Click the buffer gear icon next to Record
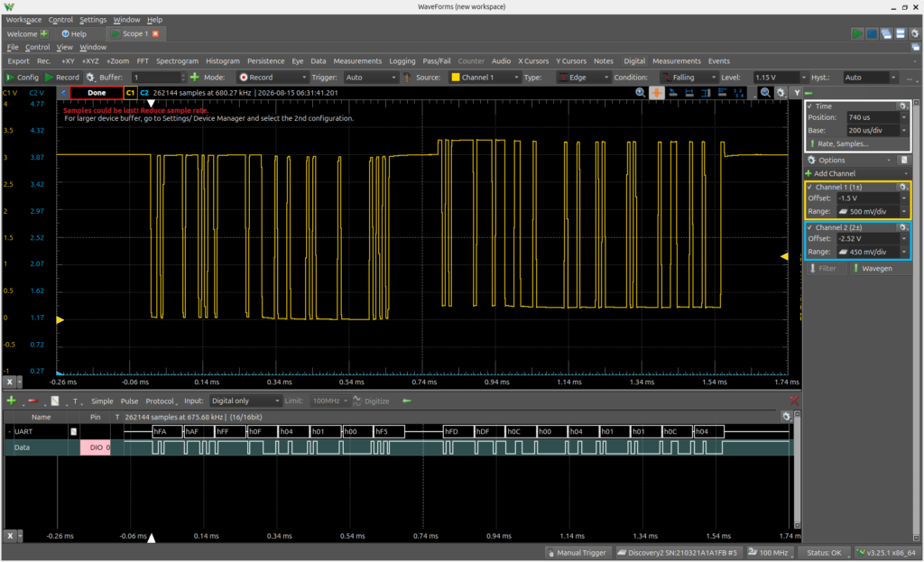Viewport: 924px width, 562px height. (x=90, y=78)
